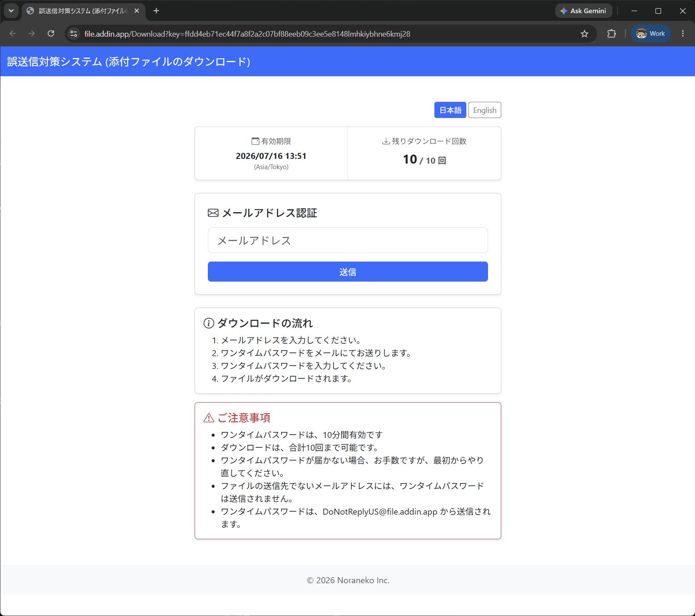Image resolution: width=695 pixels, height=616 pixels.
Task: Click the © 2026 Noraneko Inc. footer
Action: pyautogui.click(x=348, y=580)
